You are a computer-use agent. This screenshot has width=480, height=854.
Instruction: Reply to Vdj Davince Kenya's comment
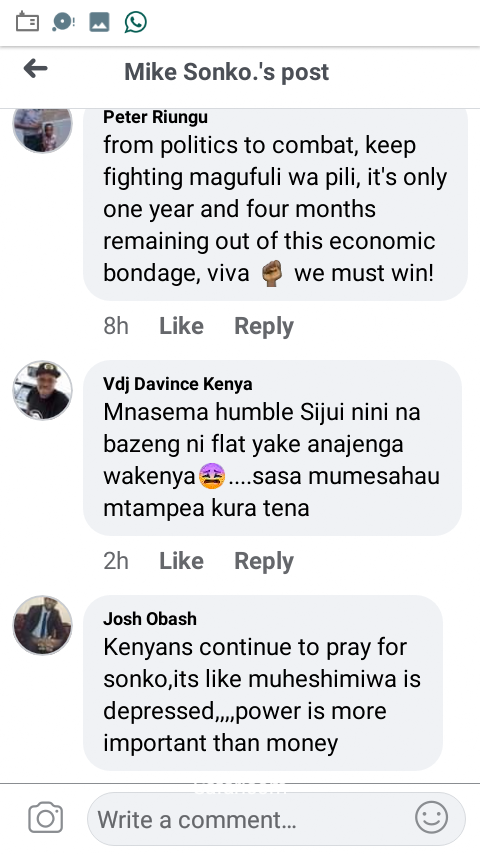[264, 561]
